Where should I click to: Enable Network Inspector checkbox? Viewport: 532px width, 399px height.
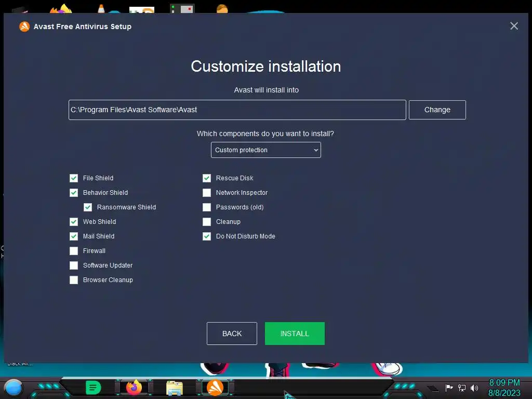207,193
